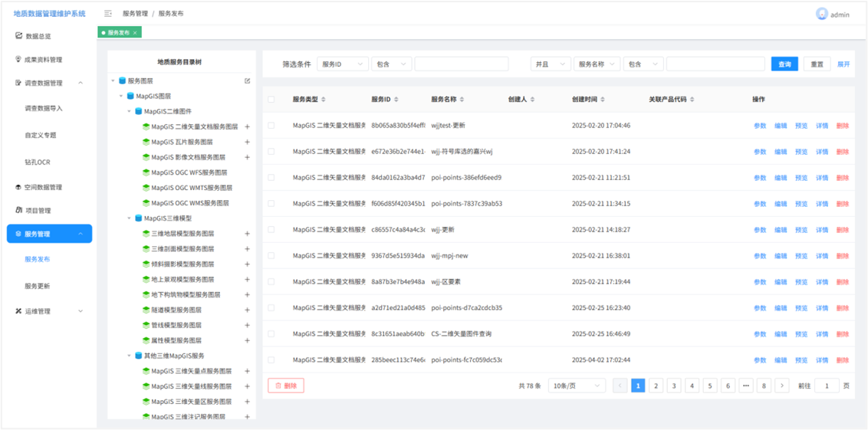Collapse the MapGIS三维模型 tree node
Image resolution: width=868 pixels, height=430 pixels.
tap(130, 218)
